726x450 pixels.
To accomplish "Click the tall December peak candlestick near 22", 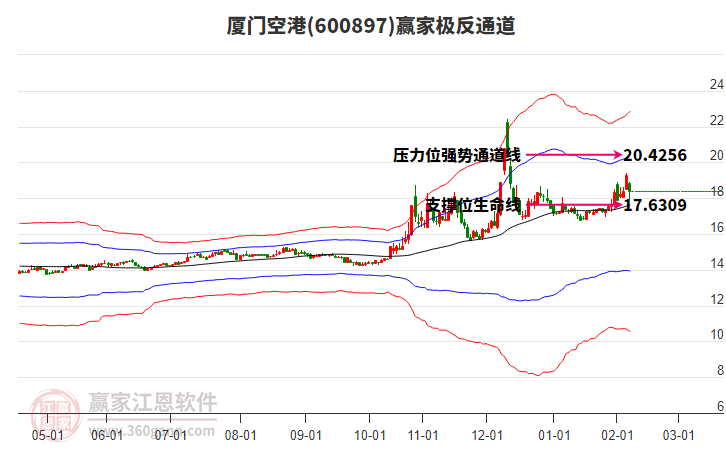I will coord(507,139).
